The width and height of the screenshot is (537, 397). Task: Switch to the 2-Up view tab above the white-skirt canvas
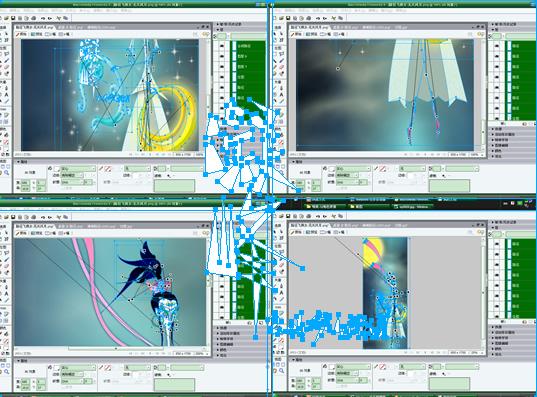(325, 34)
